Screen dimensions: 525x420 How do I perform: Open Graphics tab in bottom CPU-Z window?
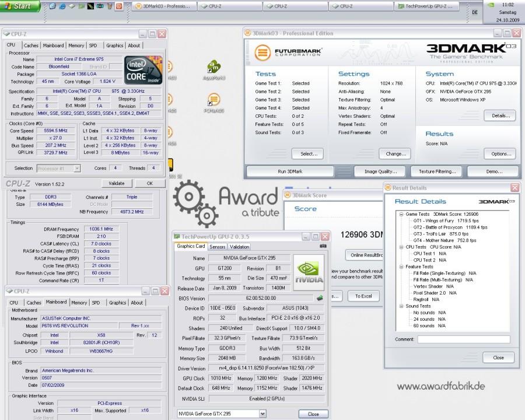tap(117, 302)
